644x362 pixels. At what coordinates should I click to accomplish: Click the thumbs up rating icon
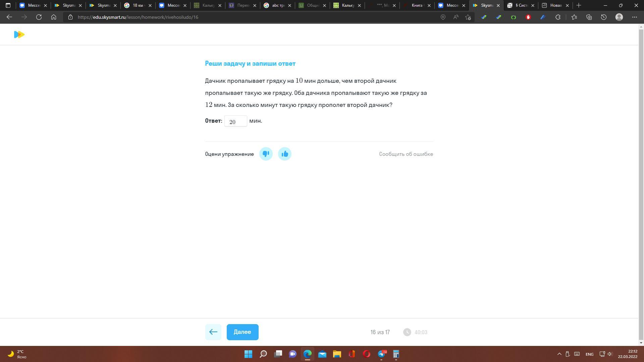point(285,154)
